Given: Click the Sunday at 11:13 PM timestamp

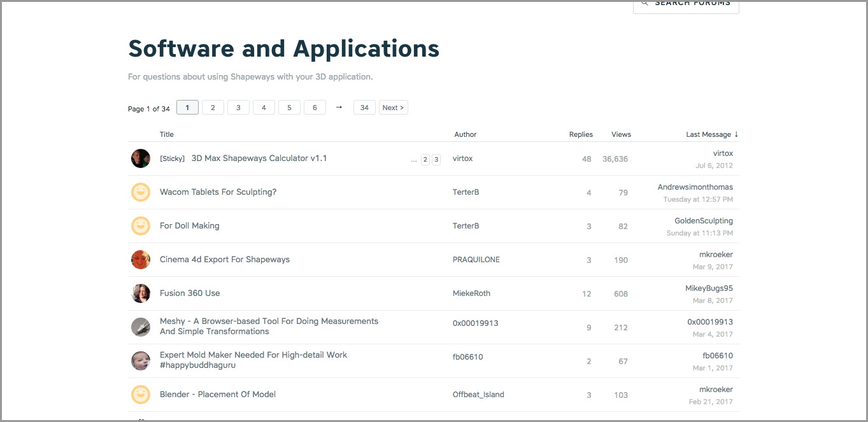Looking at the screenshot, I should [x=699, y=233].
